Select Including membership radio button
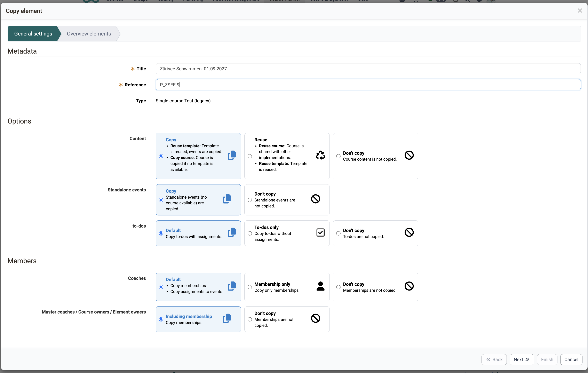 click(161, 319)
